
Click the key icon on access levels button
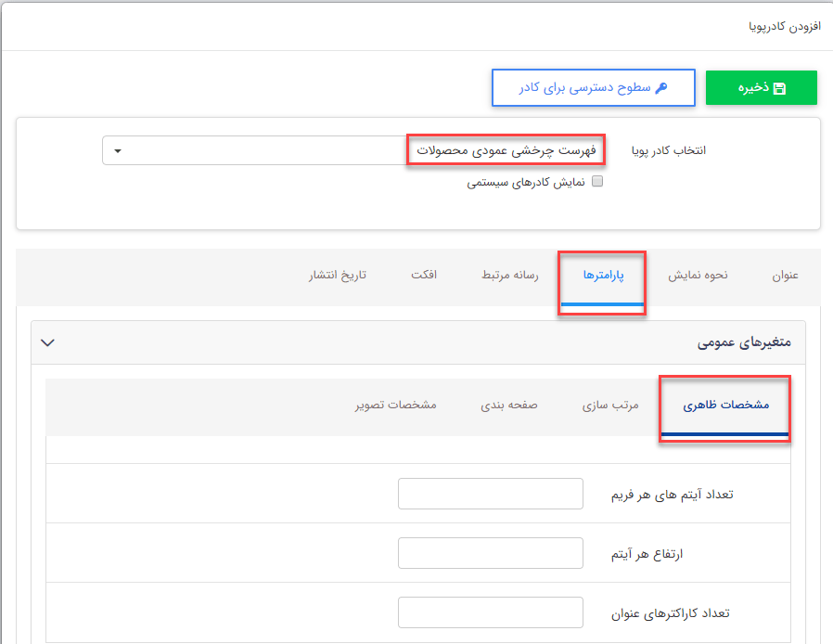[x=660, y=87]
